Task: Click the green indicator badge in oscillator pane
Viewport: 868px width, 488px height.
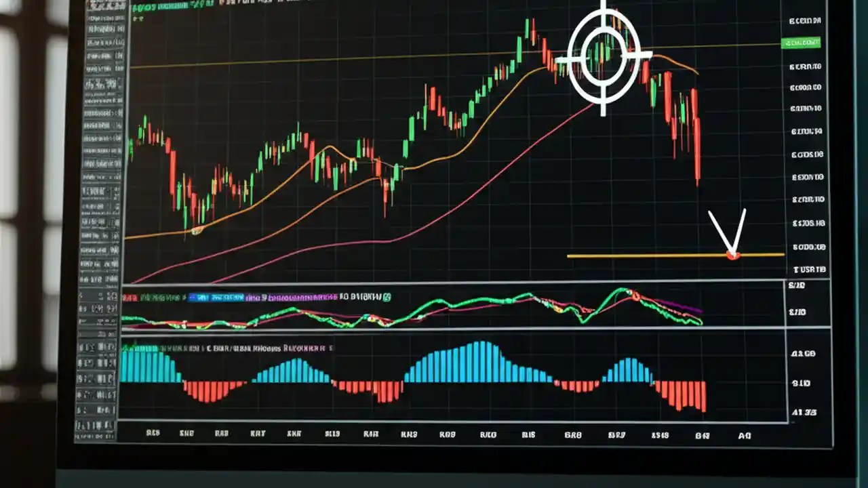Action: [x=387, y=296]
